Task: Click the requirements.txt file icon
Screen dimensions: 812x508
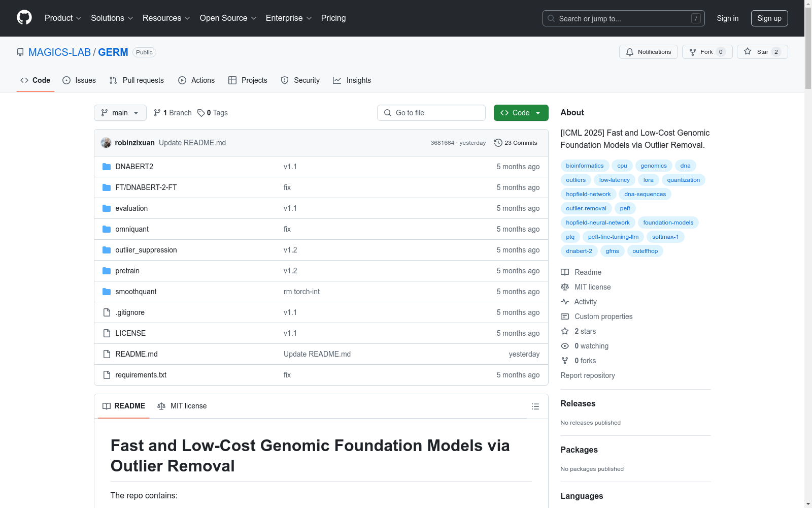Action: point(107,375)
